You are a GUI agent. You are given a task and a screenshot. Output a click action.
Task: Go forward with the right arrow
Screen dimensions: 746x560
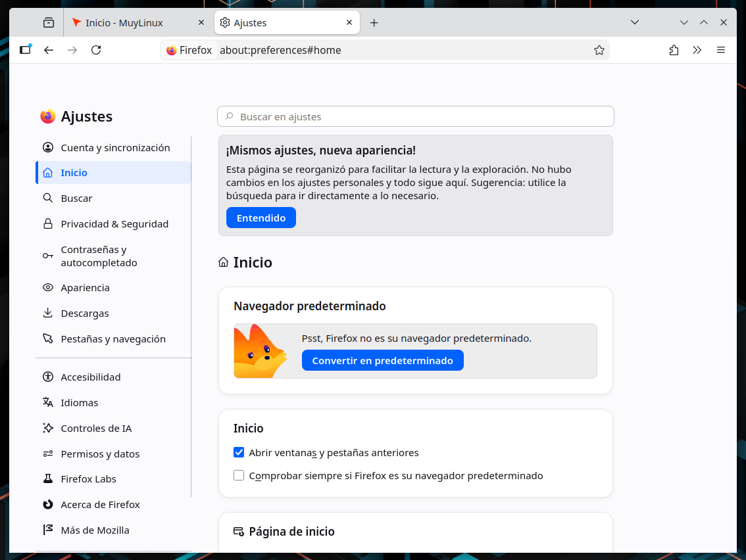[x=72, y=50]
